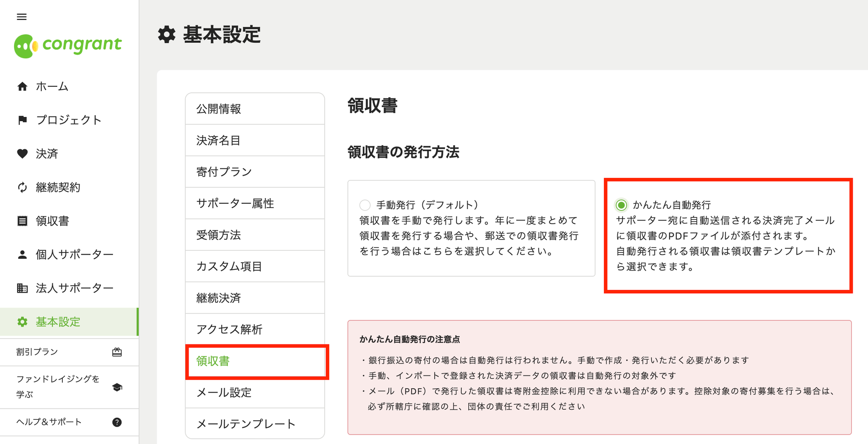868x444 pixels.
Task: Click the graduation cap icon for ファンドレイジングを学ぶ
Action: click(x=117, y=387)
